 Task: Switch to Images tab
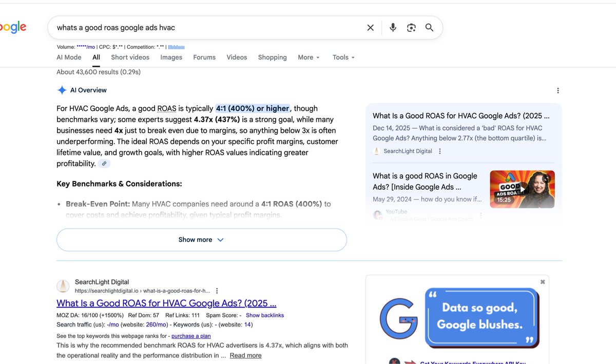point(171,57)
